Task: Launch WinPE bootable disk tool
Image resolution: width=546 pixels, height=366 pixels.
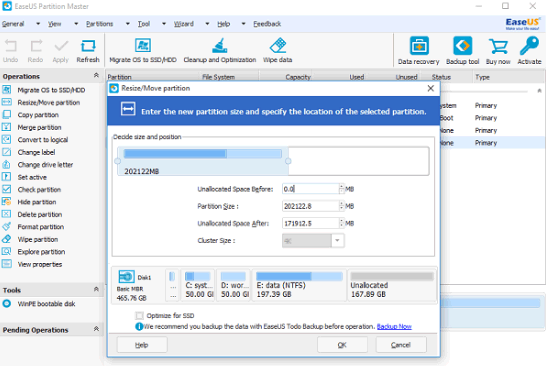Action: pos(46,304)
